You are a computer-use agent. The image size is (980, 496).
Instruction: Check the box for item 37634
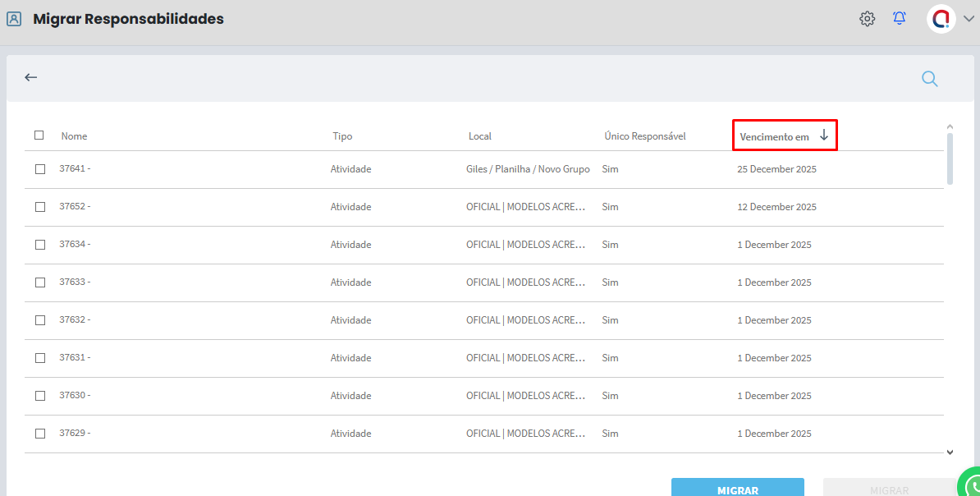tap(40, 245)
